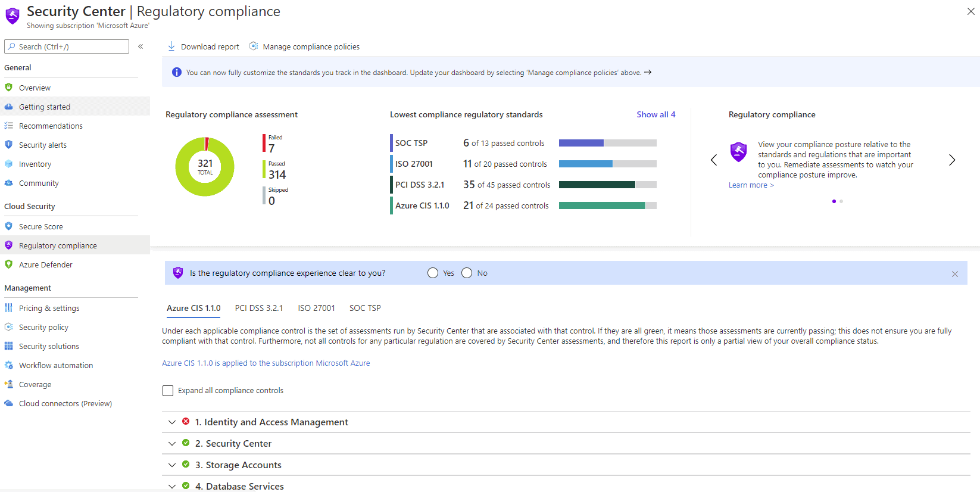
Task: Click the Show all 4 link
Action: point(656,114)
